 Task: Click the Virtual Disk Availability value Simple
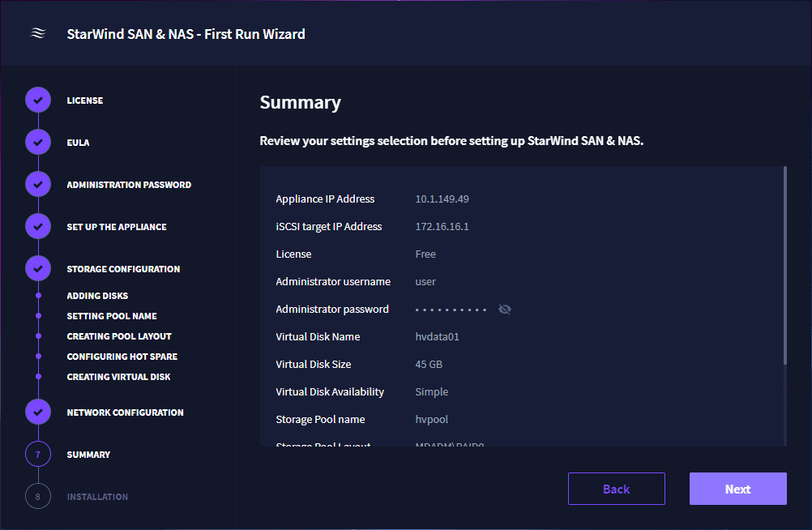click(431, 391)
